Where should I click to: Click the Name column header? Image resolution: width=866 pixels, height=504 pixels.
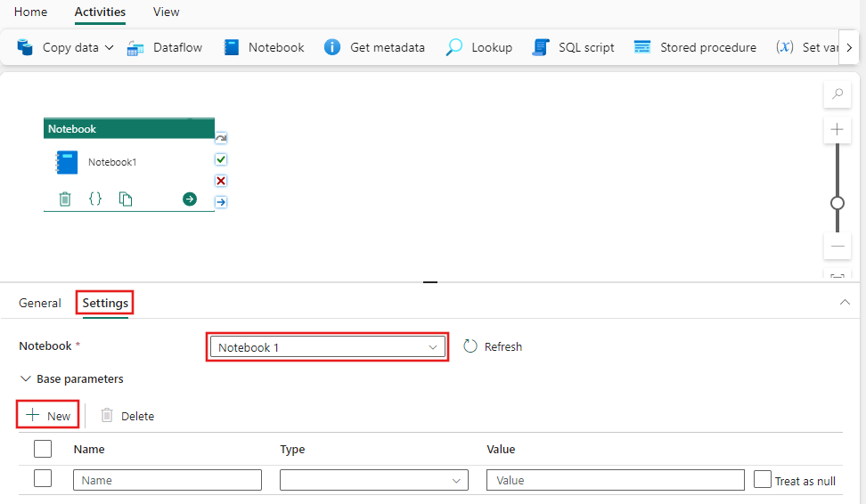[89, 450]
